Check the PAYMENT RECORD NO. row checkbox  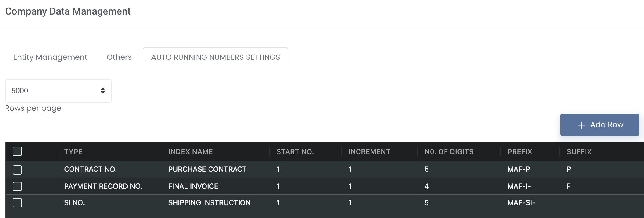(17, 186)
